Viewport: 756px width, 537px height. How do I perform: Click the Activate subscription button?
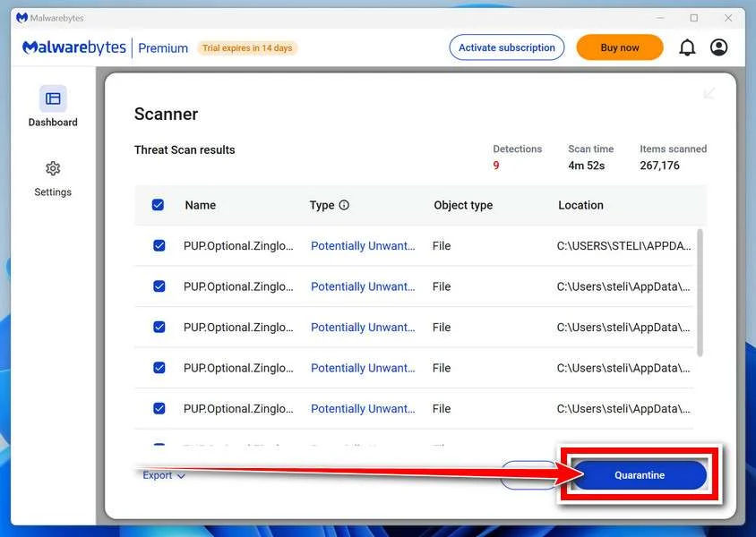pyautogui.click(x=507, y=47)
